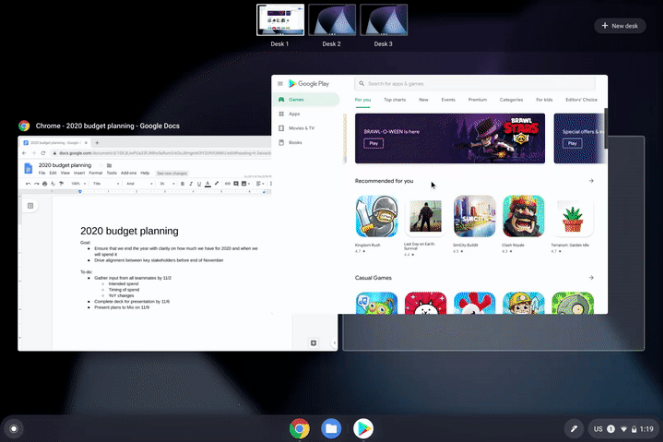
Task: Expand the Casual Games section arrow
Action: tap(591, 276)
